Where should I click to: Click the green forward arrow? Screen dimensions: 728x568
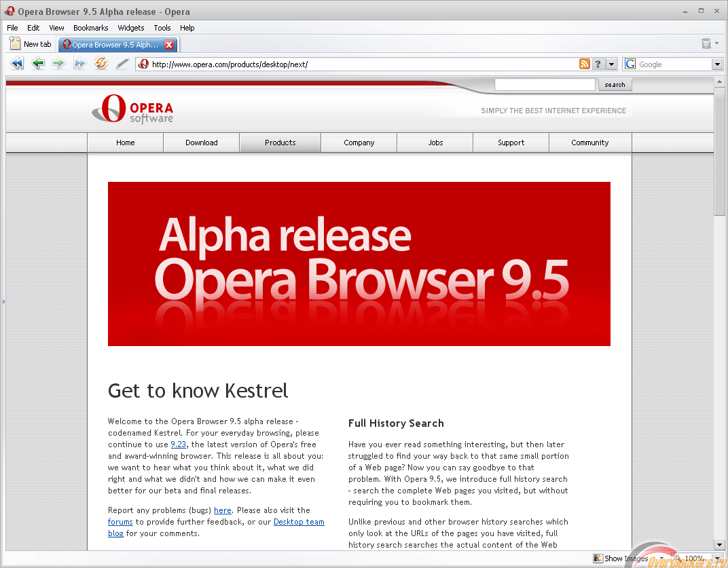(59, 64)
